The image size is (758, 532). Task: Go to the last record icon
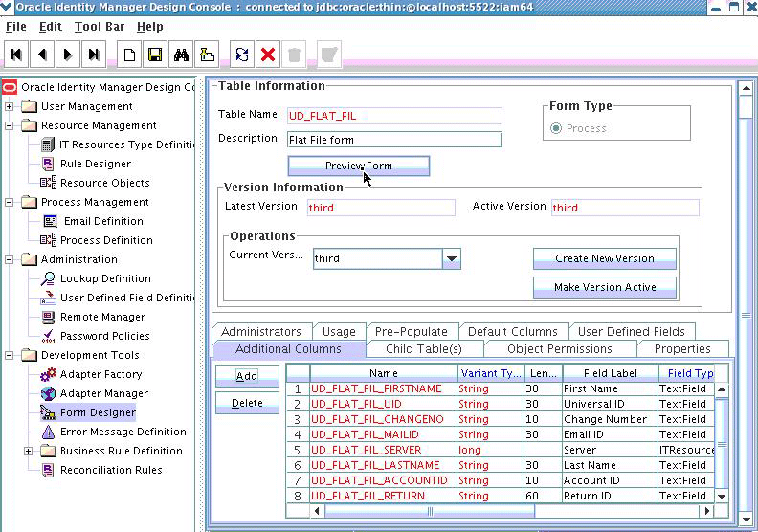(93, 55)
